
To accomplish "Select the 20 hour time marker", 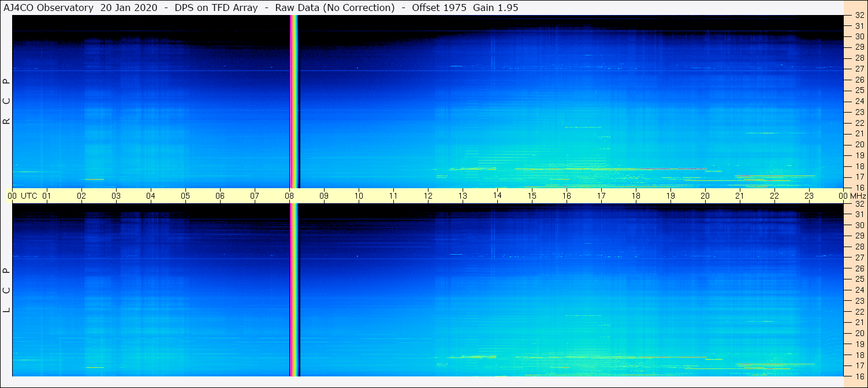I will tap(705, 196).
